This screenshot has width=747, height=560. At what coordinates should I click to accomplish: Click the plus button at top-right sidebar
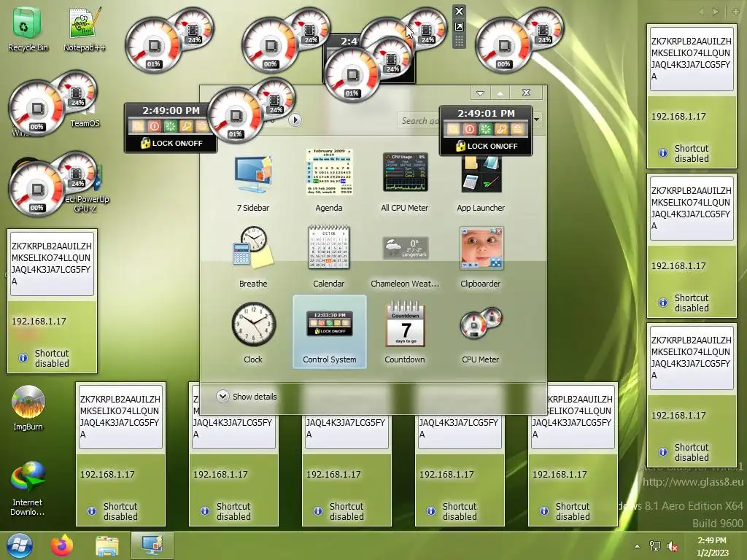[x=737, y=12]
